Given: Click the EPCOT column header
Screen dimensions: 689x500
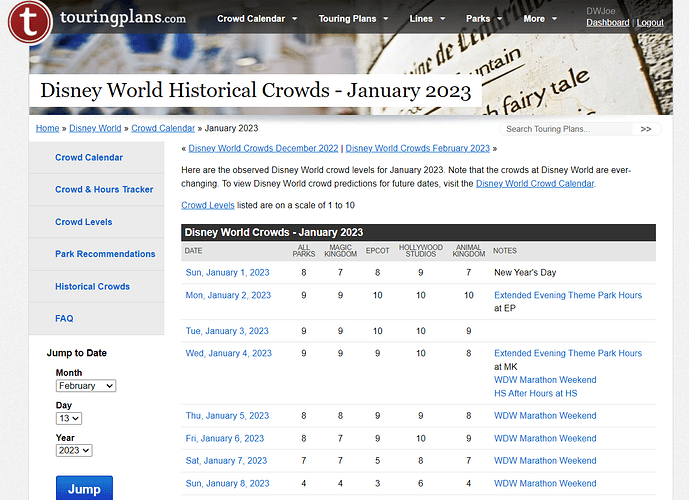Looking at the screenshot, I should click(x=377, y=251).
